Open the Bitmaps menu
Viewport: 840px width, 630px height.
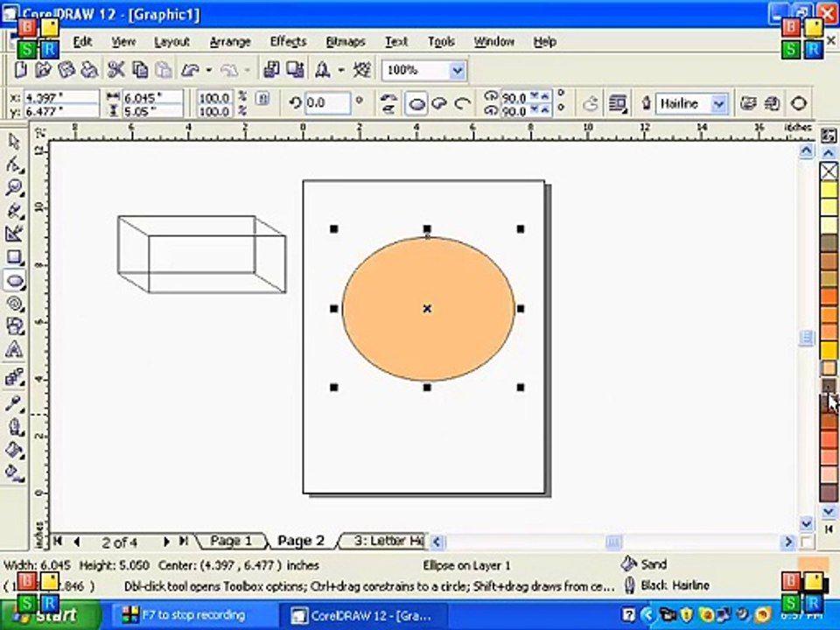point(346,42)
